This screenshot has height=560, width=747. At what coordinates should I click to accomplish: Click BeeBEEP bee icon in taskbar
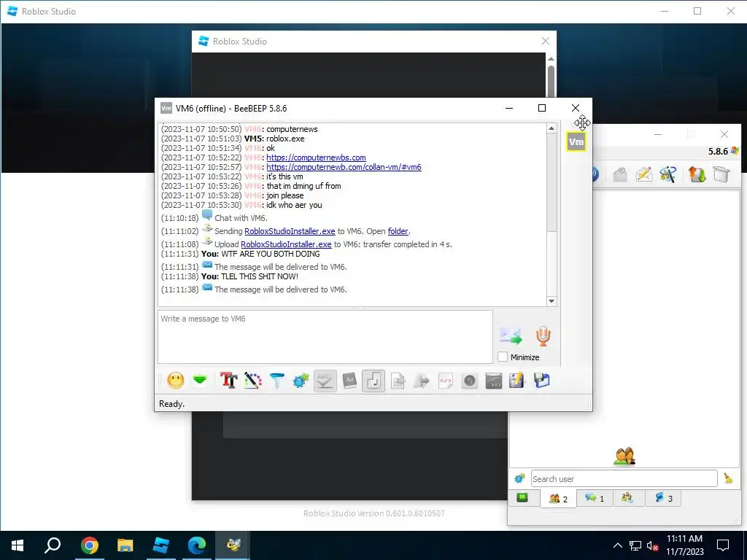tap(233, 545)
